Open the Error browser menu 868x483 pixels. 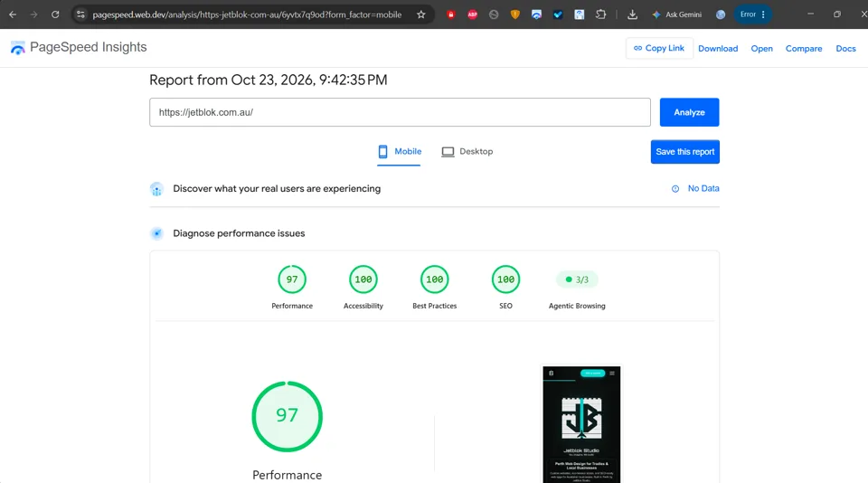753,14
